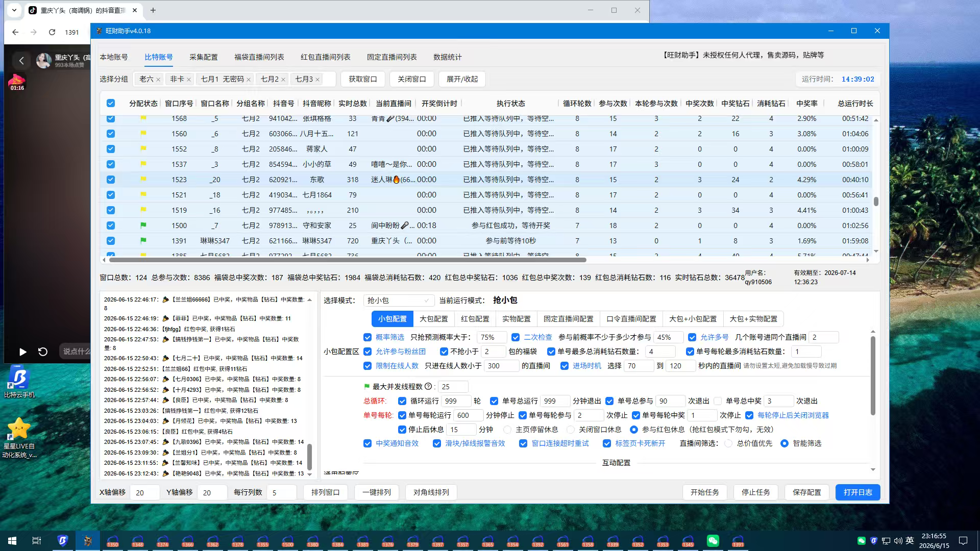Open the 比特云手机 desktop shortcut
This screenshot has height=551, width=980.
click(x=19, y=382)
